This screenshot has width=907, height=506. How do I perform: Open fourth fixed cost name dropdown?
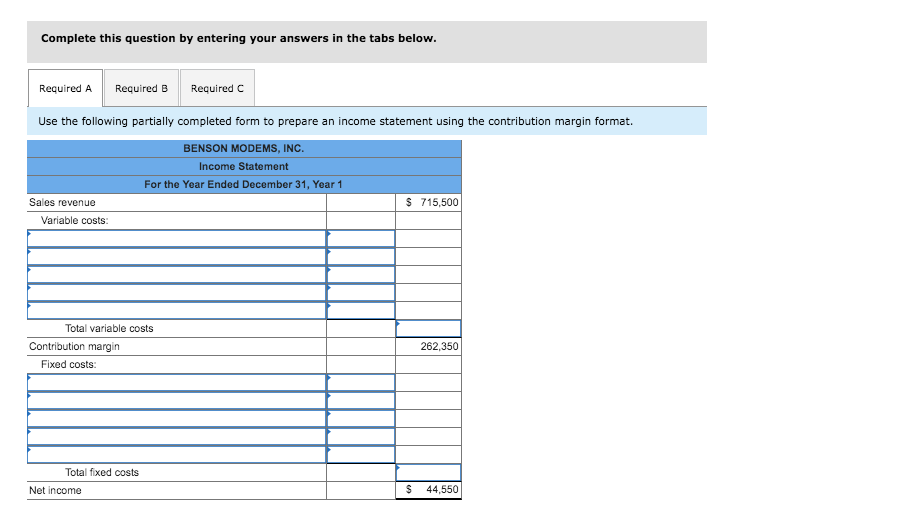point(176,436)
